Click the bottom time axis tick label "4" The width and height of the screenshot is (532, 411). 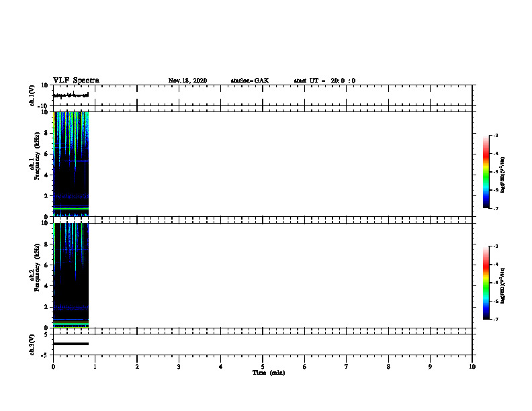220,367
